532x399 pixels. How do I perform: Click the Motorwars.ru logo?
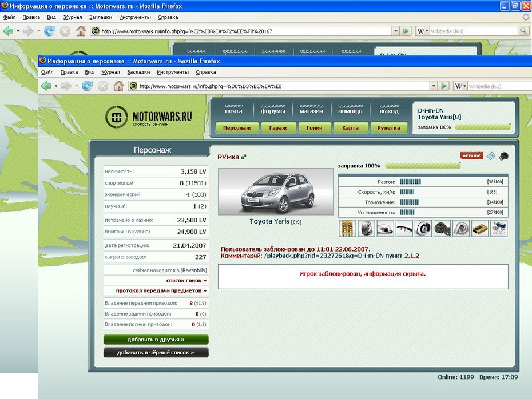(149, 117)
